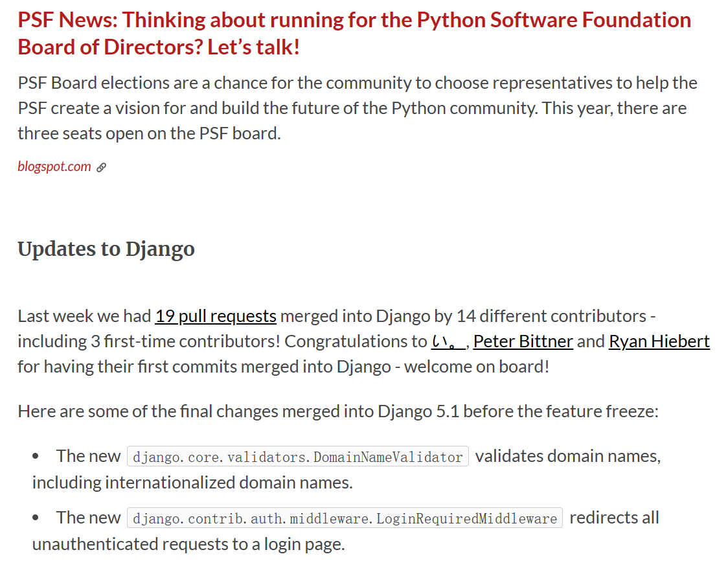Click the chain permalink icon beside blogspot.com

point(101,167)
